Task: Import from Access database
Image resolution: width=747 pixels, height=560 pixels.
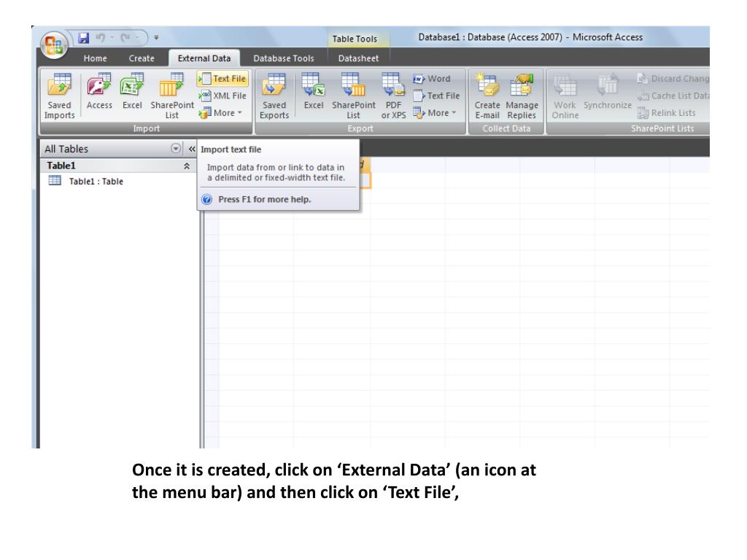Action: pyautogui.click(x=99, y=93)
